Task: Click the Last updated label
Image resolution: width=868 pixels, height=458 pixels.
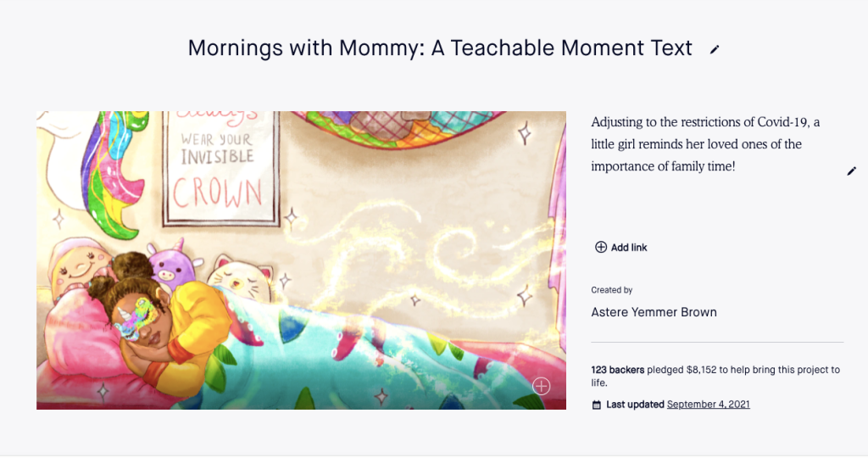Action: 635,405
